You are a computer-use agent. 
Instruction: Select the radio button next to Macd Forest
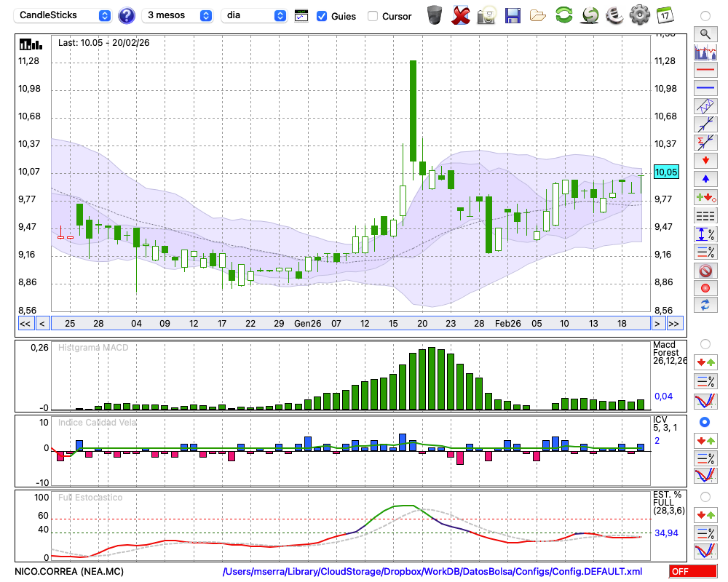tap(705, 343)
